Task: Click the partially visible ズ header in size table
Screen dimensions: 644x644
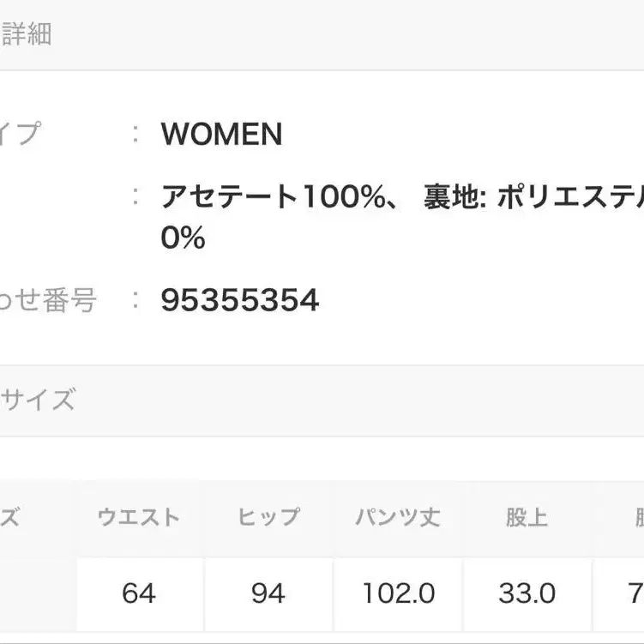Action: click(10, 517)
